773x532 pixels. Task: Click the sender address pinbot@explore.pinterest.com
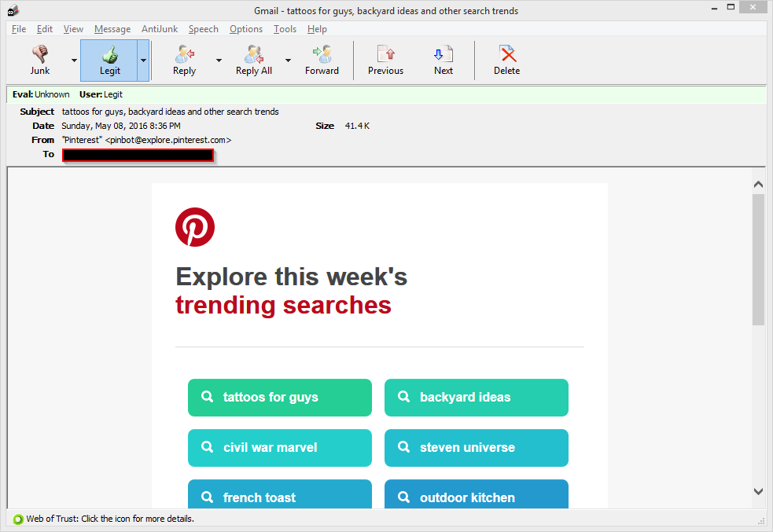click(x=168, y=140)
